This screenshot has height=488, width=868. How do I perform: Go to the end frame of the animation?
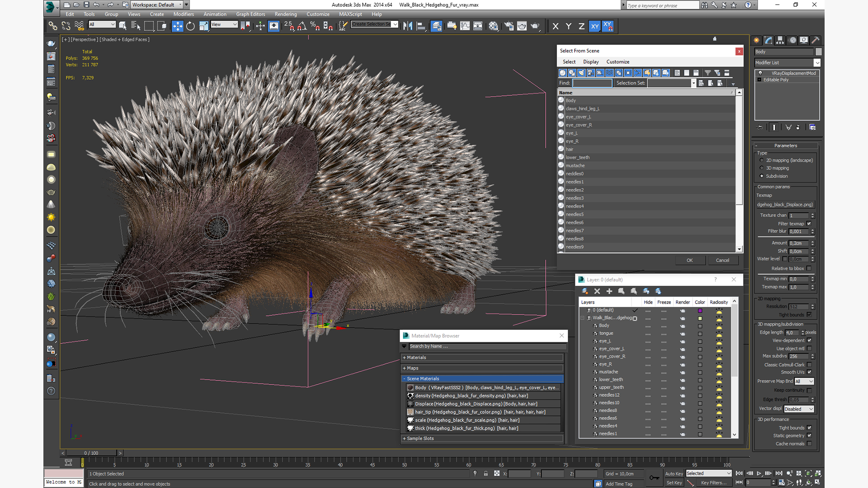778,474
